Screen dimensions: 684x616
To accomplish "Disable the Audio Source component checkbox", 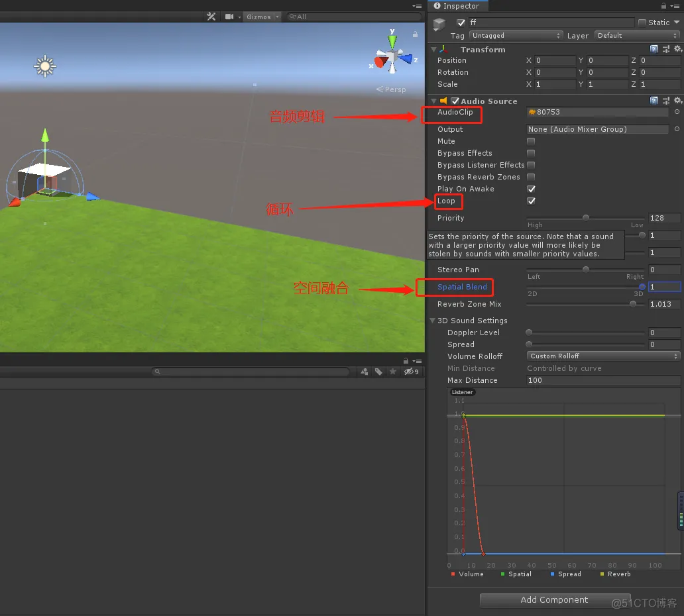I will pyautogui.click(x=455, y=101).
